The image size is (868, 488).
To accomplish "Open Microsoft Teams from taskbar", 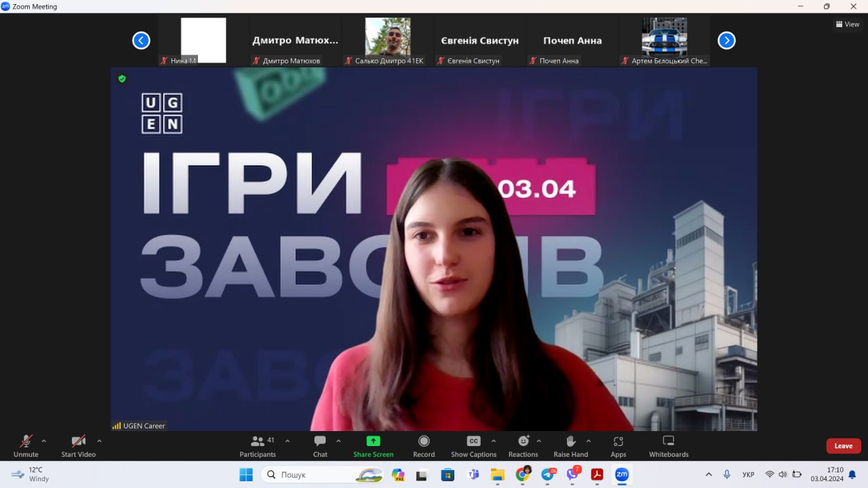I will click(473, 474).
